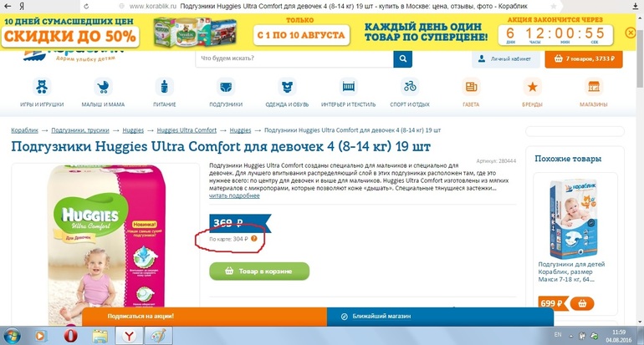Add similar 699 ₽ diapers to cart
Viewport: 644px width, 345px height.
coord(582,303)
